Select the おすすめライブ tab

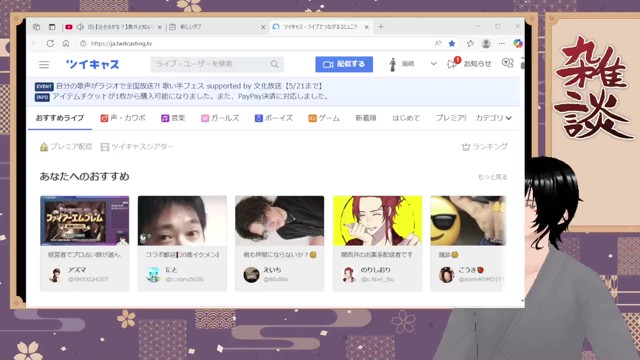[60, 118]
